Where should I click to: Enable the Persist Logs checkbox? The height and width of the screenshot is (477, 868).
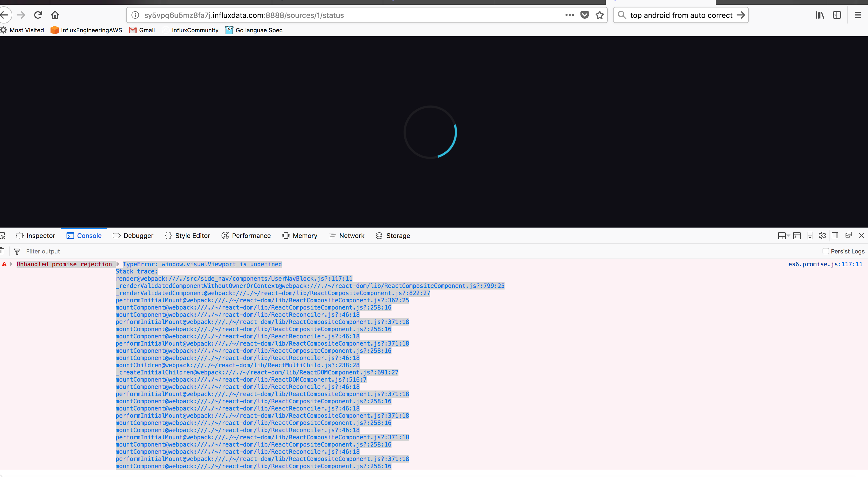click(826, 251)
